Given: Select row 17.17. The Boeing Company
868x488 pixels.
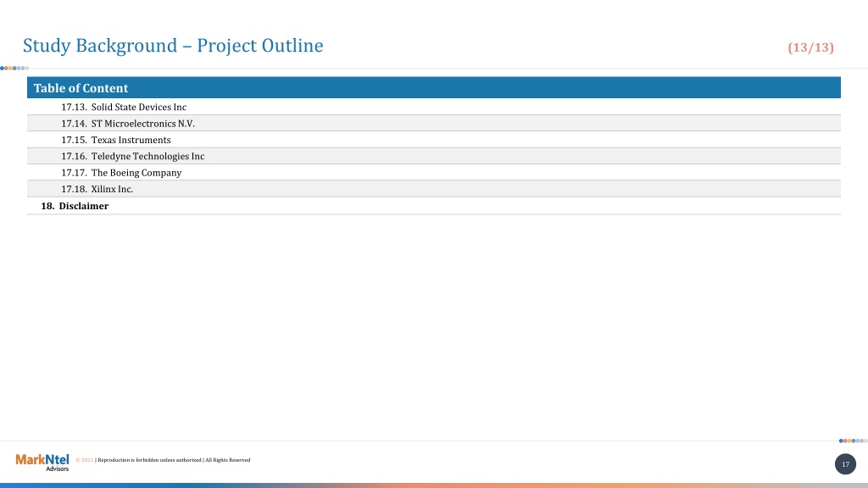Looking at the screenshot, I should click(434, 172).
